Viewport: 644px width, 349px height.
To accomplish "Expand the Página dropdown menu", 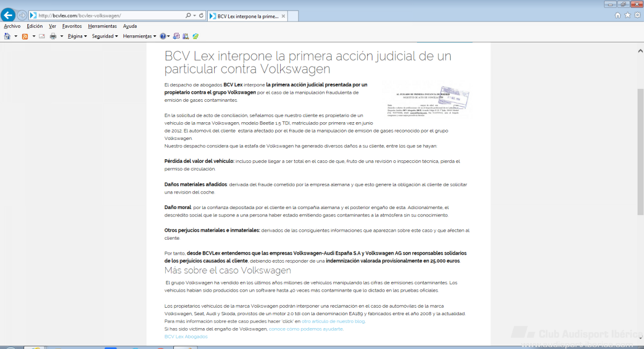I will [77, 36].
